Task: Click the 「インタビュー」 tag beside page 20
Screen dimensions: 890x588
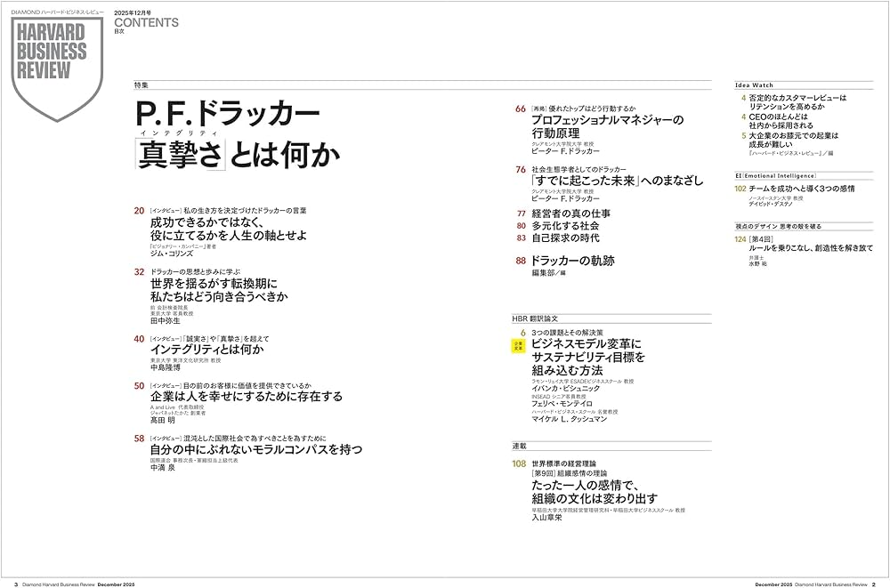Action: click(166, 209)
